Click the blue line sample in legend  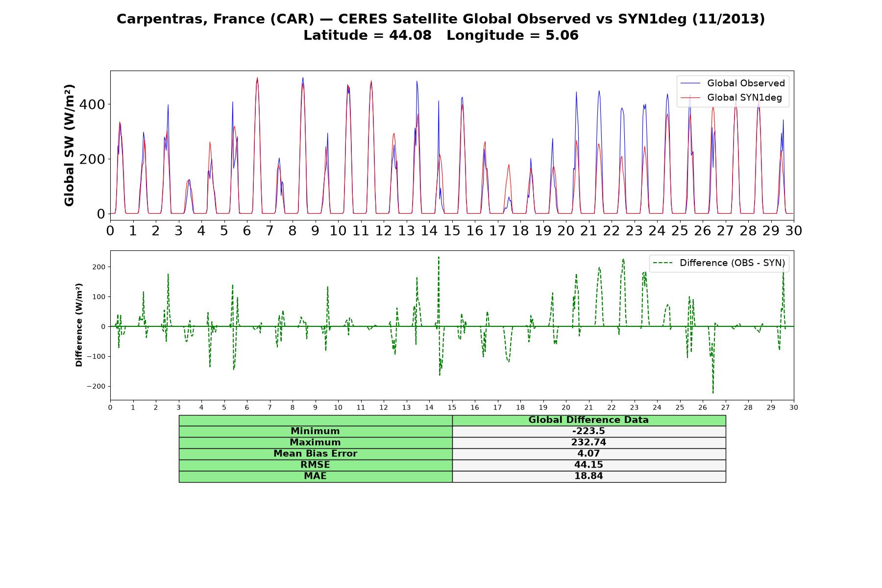(690, 84)
